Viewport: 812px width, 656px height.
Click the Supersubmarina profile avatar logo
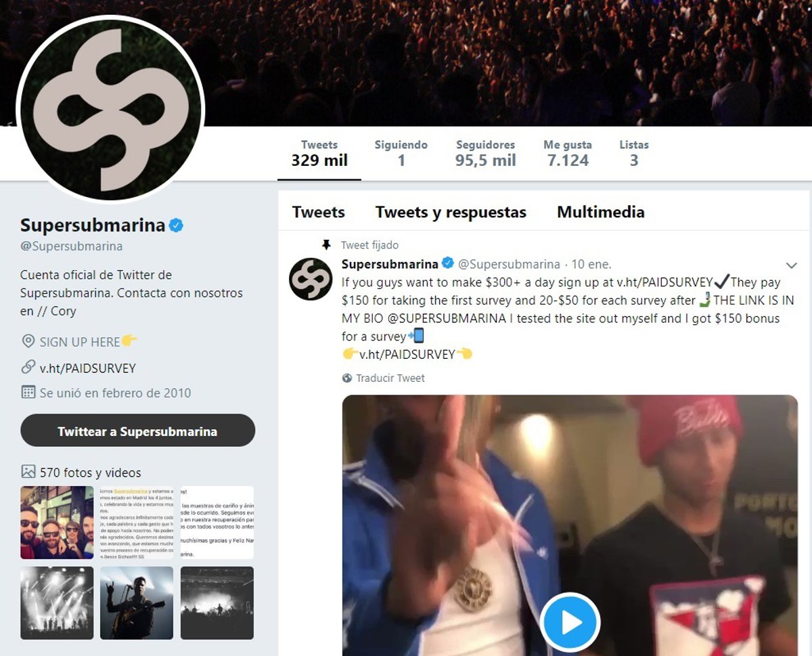[110, 108]
